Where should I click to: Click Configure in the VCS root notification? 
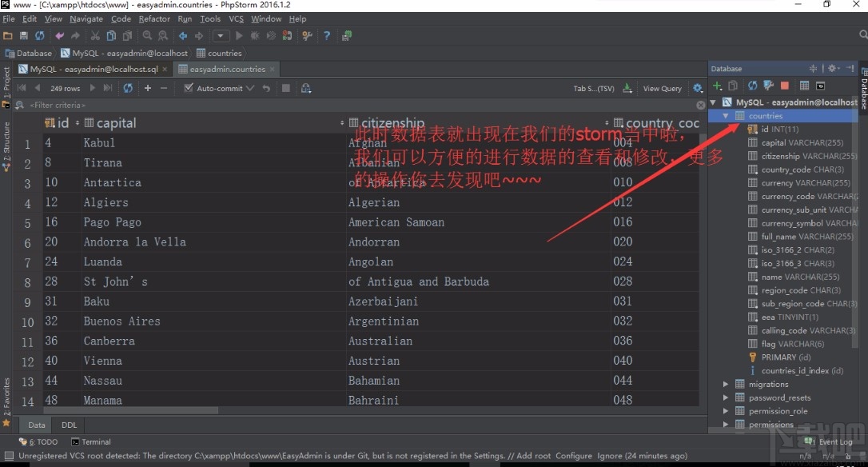coord(572,456)
